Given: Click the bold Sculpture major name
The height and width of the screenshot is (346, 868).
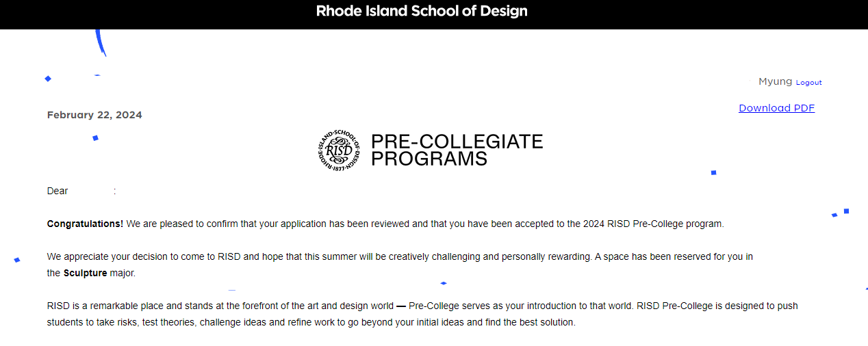Looking at the screenshot, I should (85, 273).
